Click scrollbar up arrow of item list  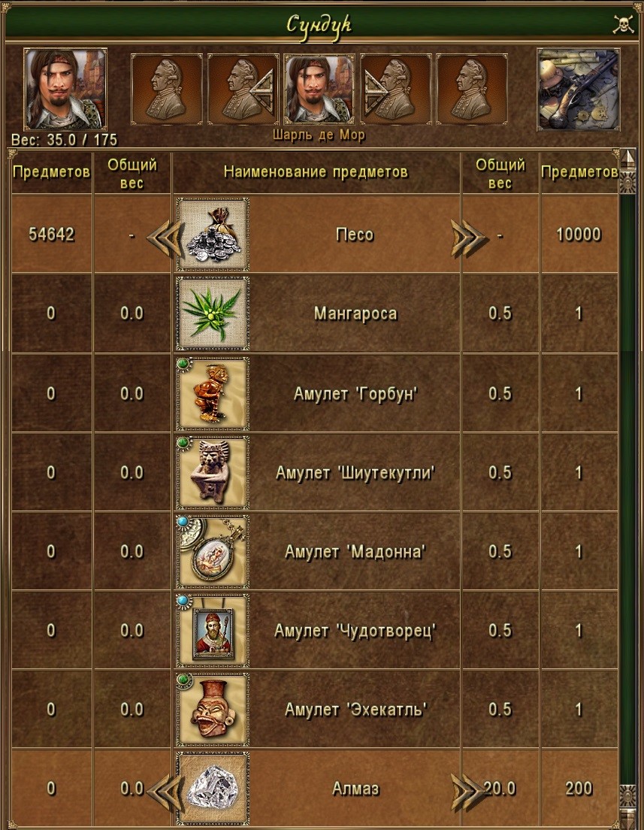[628, 159]
